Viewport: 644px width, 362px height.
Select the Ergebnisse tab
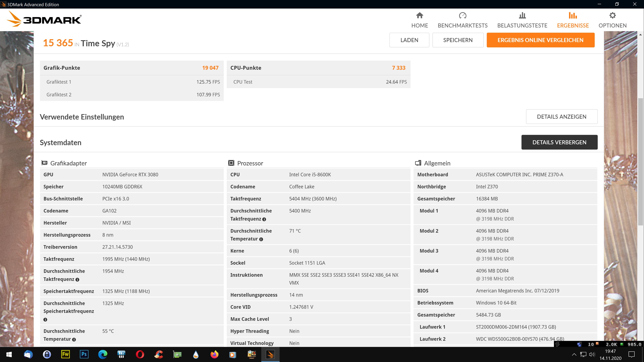point(573,20)
